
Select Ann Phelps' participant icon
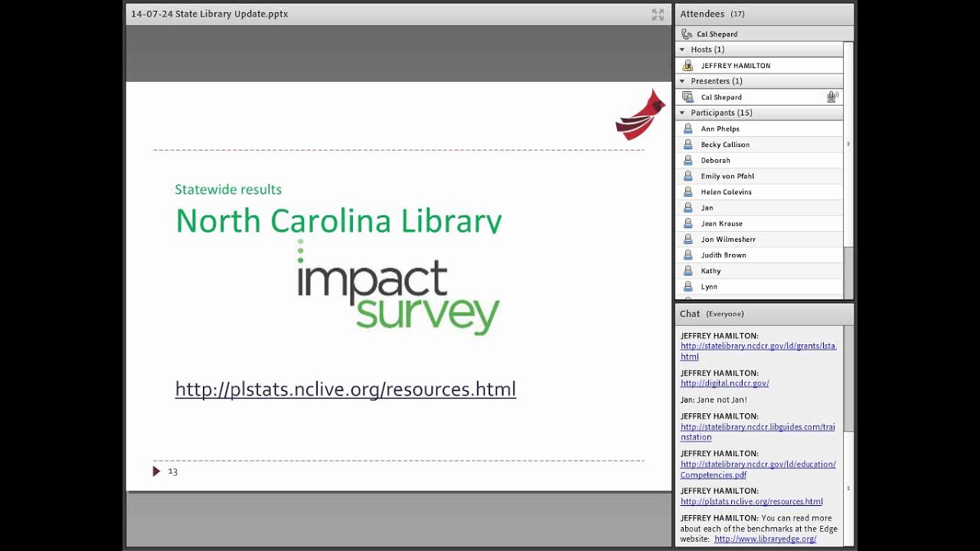(688, 129)
